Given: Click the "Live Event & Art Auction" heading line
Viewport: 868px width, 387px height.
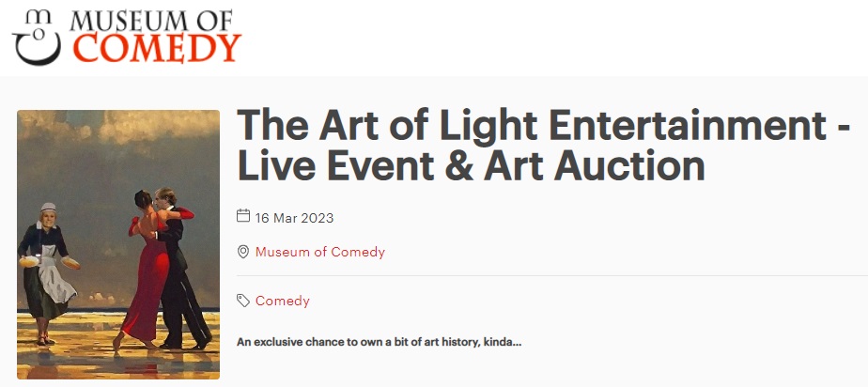Looking at the screenshot, I should 470,167.
